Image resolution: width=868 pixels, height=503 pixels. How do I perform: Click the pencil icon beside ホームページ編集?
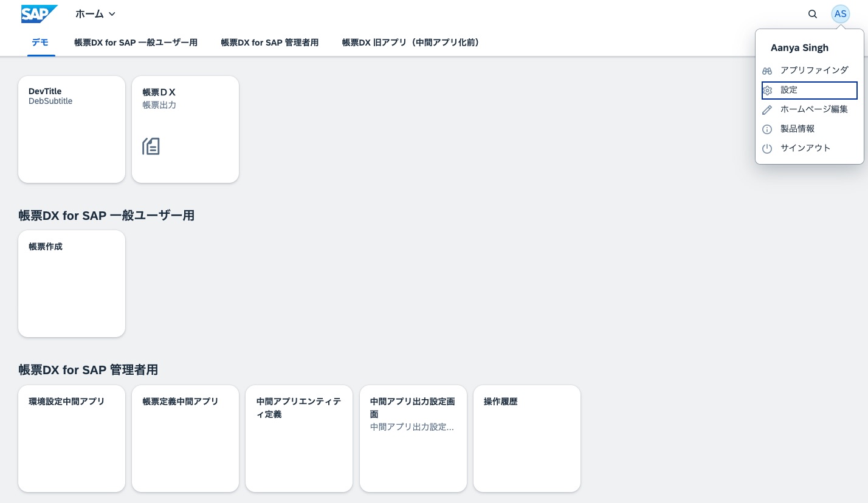point(767,110)
